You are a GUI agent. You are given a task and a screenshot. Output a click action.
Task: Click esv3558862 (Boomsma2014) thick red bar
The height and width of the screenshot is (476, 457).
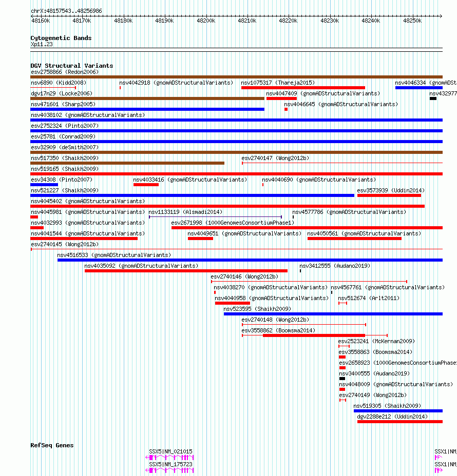click(x=314, y=335)
